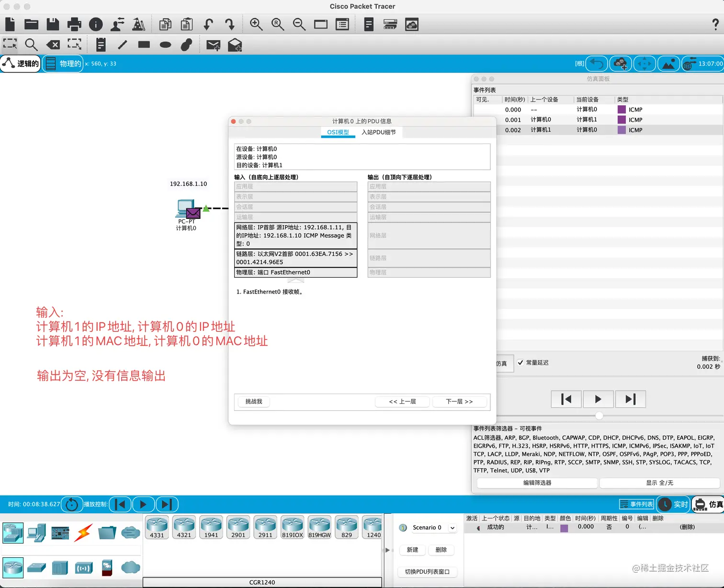Select the 4331 router device
The height and width of the screenshot is (588, 724).
coord(157,528)
